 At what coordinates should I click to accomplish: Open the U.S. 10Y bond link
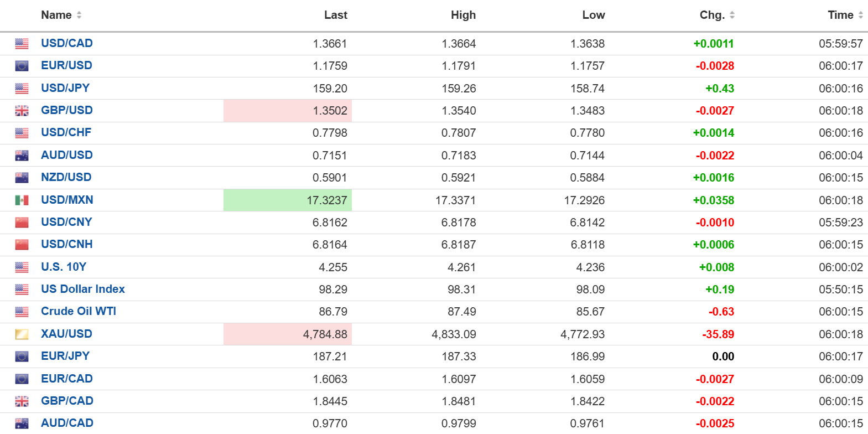click(64, 267)
